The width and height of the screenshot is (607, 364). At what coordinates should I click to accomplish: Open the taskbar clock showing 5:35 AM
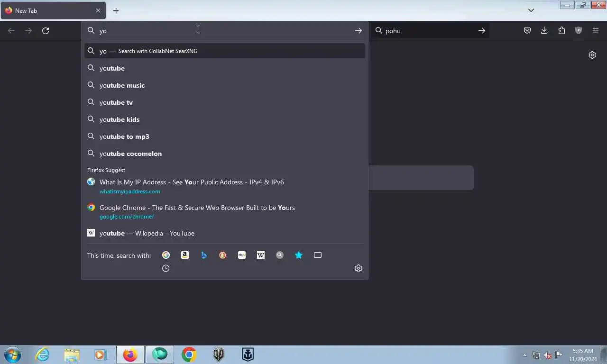point(583,355)
